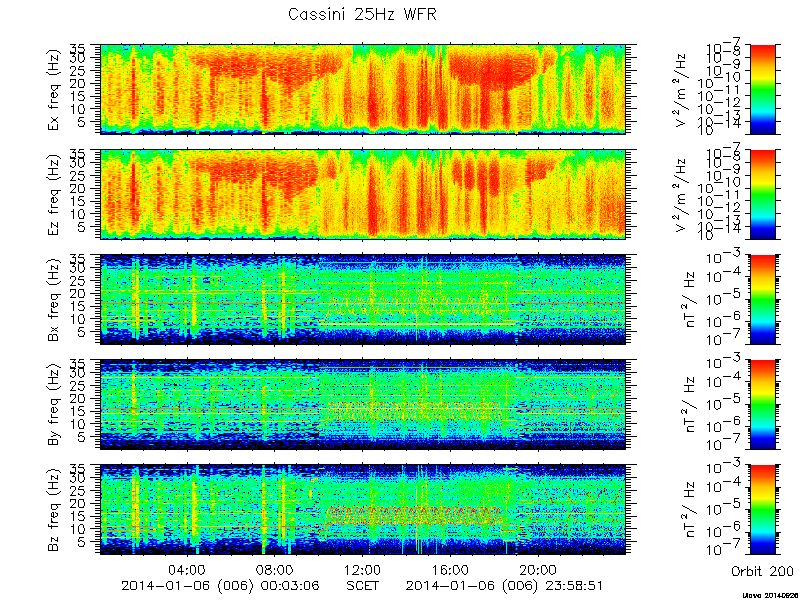This screenshot has width=800, height=600.
Task: Click the Bz spectrogram panel
Action: tap(363, 510)
